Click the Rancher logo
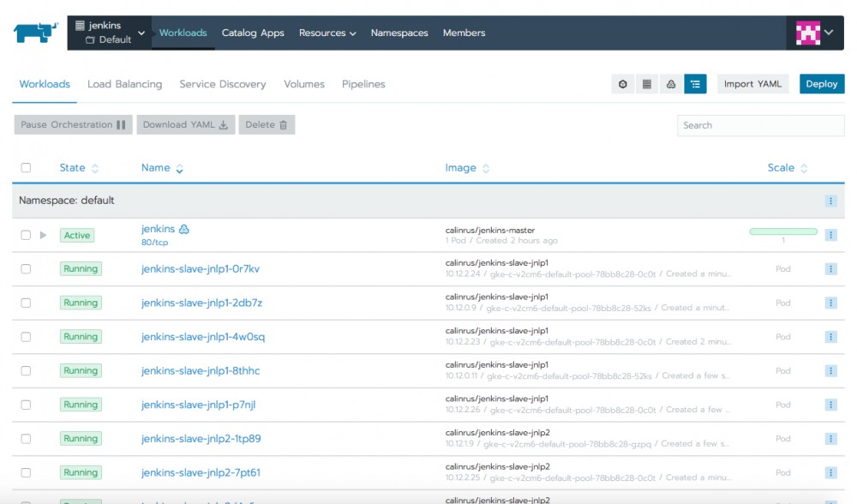 pos(31,33)
